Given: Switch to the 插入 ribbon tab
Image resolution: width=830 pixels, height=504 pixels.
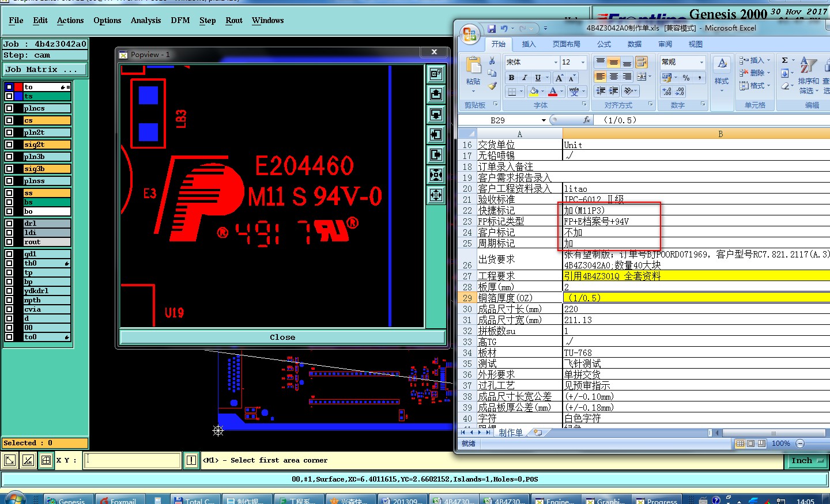Looking at the screenshot, I should click(529, 44).
